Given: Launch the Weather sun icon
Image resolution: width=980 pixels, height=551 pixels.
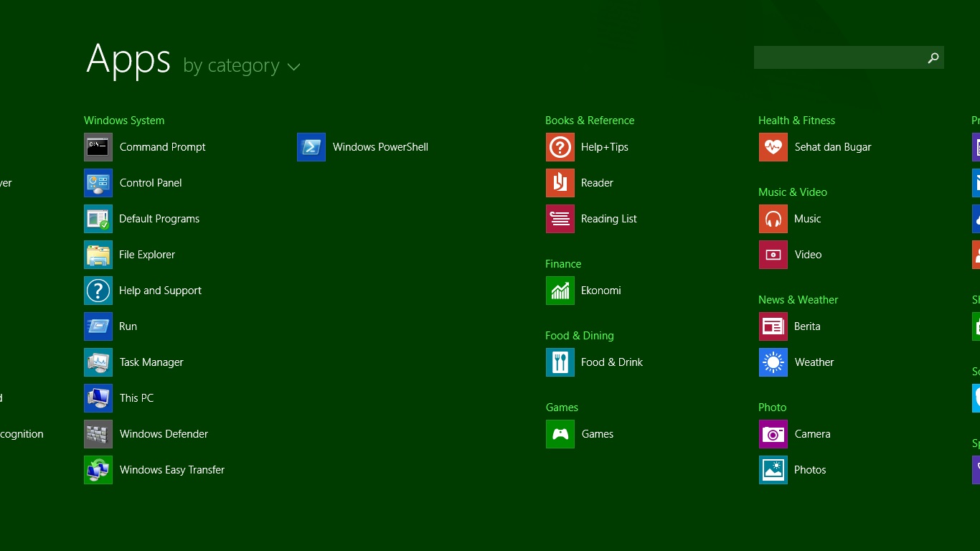Looking at the screenshot, I should [773, 362].
